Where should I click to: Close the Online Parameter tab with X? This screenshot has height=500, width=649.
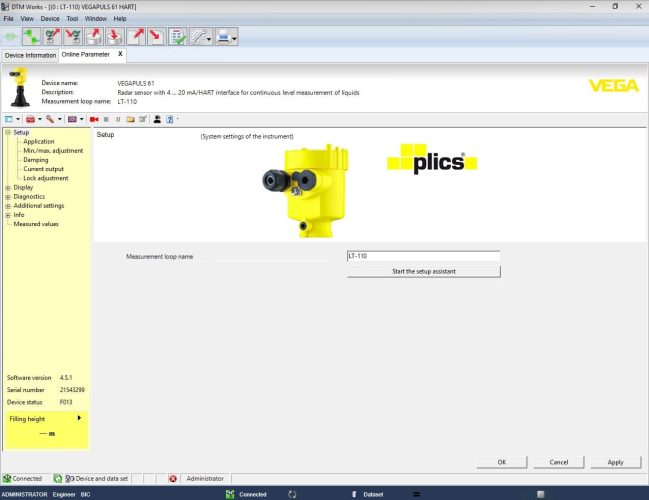pos(120,54)
